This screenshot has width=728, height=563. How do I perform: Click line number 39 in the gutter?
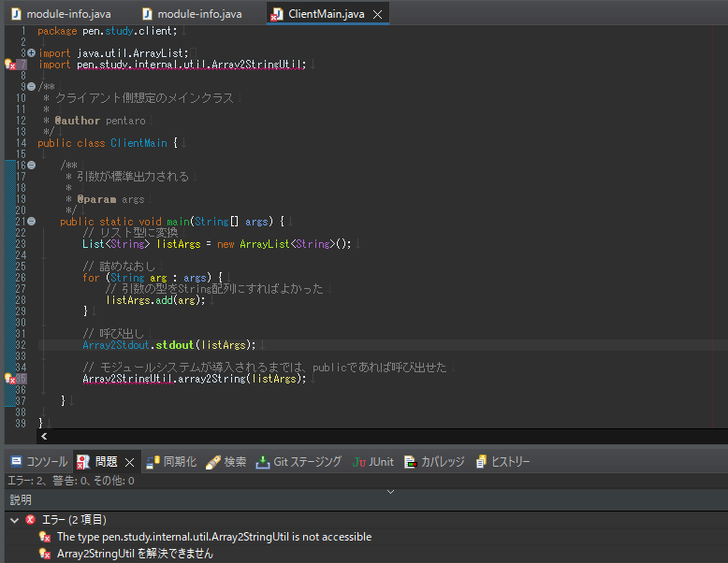[x=21, y=424]
